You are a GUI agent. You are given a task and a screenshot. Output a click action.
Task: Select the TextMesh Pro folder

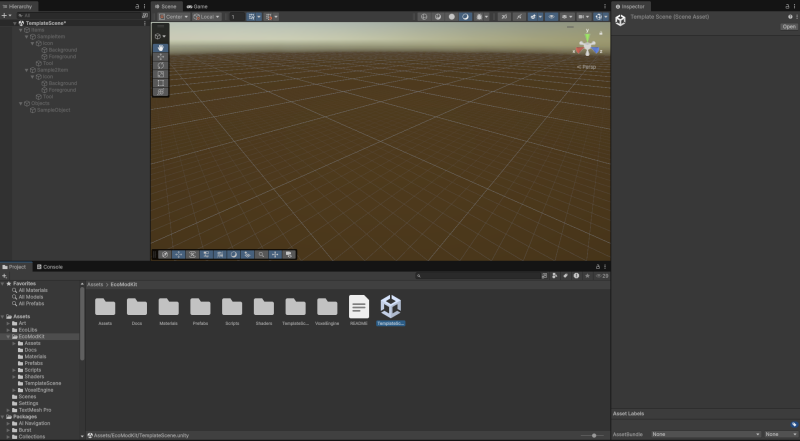pos(35,410)
